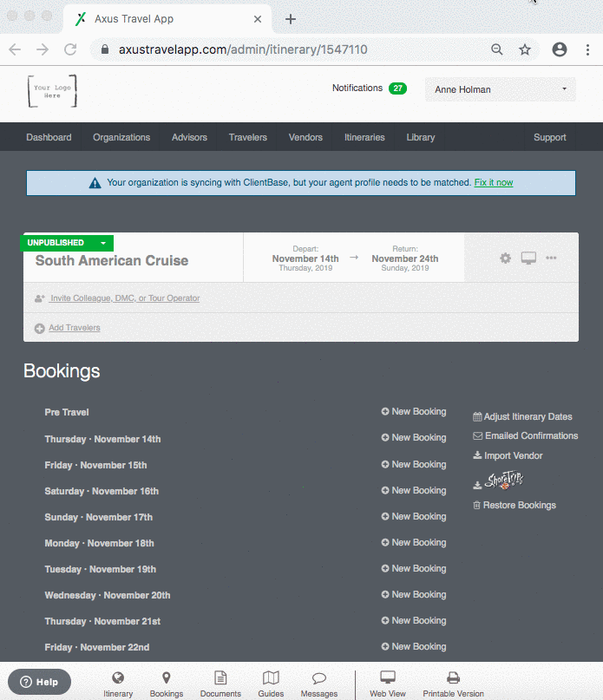
Task: Reload the page with the refresh icon
Action: click(x=70, y=49)
